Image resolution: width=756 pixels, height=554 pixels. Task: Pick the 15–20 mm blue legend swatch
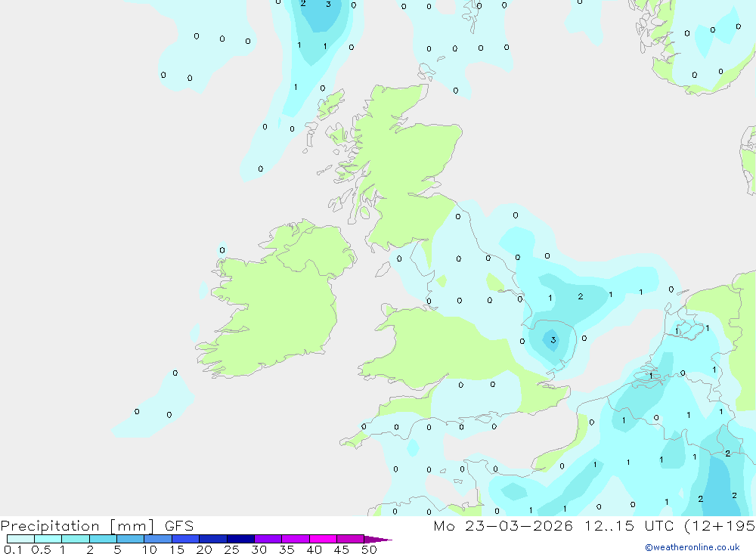[x=185, y=539]
